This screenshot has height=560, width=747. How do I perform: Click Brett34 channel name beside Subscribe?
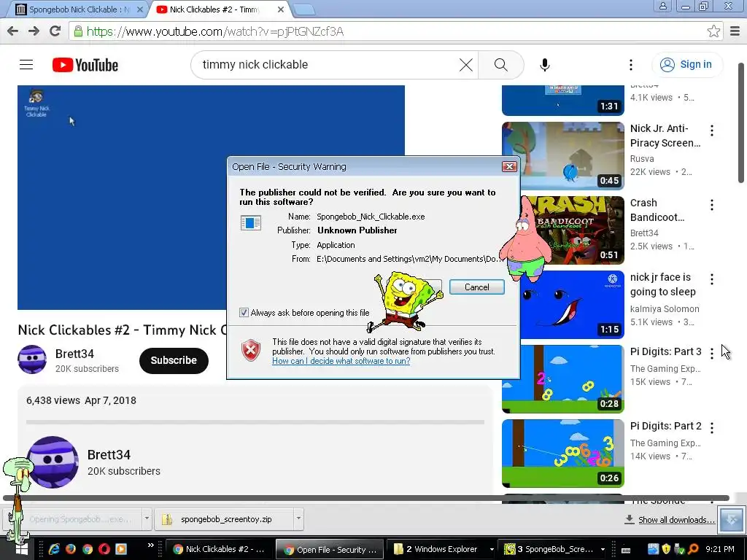pyautogui.click(x=75, y=354)
